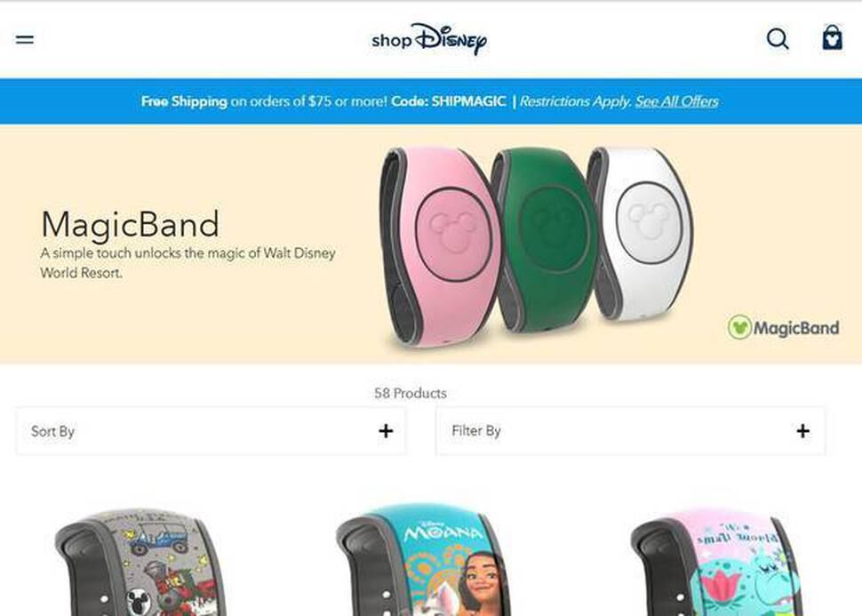862x616 pixels.
Task: Open the shopping bag cart
Action: [832, 38]
